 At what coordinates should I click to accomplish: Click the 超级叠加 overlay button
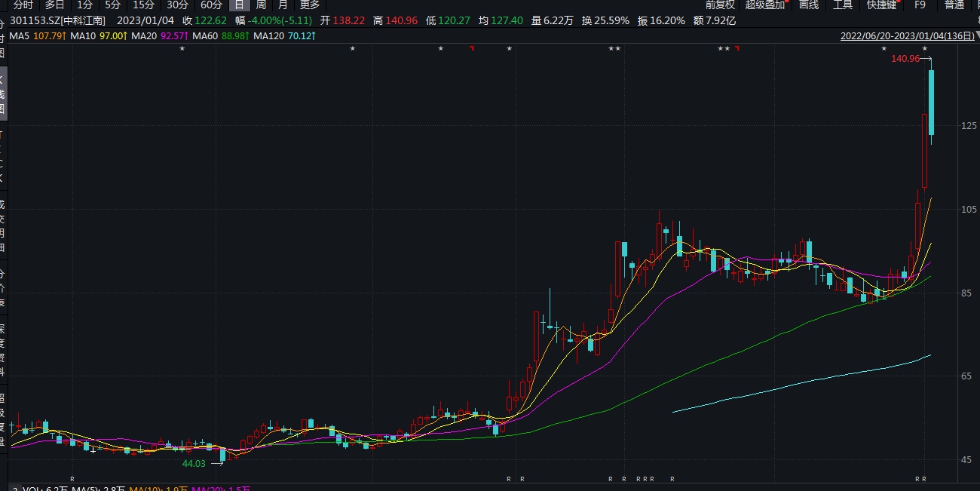point(765,5)
